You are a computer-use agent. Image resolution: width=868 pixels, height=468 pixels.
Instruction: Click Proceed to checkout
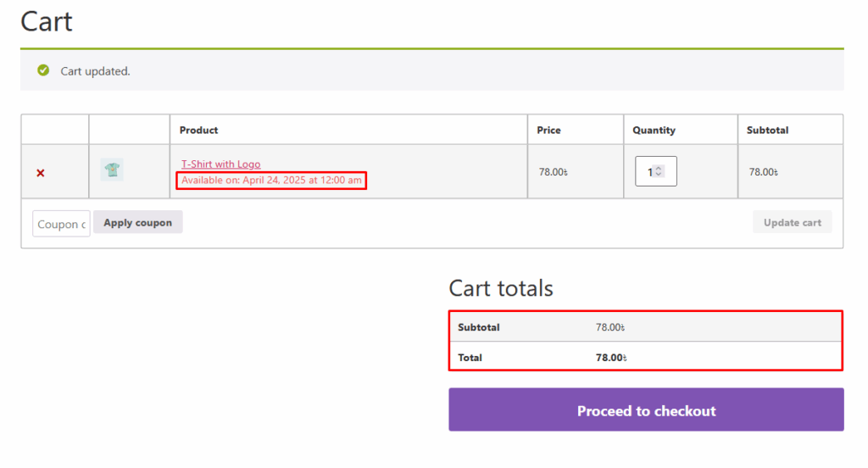pos(646,409)
